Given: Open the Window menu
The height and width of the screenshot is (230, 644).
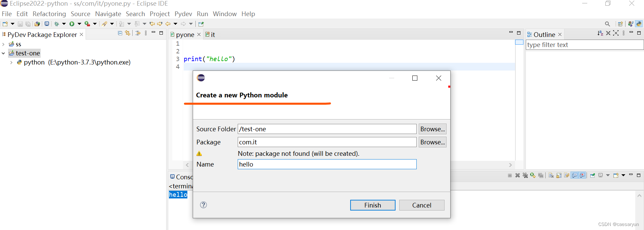Looking at the screenshot, I should [225, 14].
